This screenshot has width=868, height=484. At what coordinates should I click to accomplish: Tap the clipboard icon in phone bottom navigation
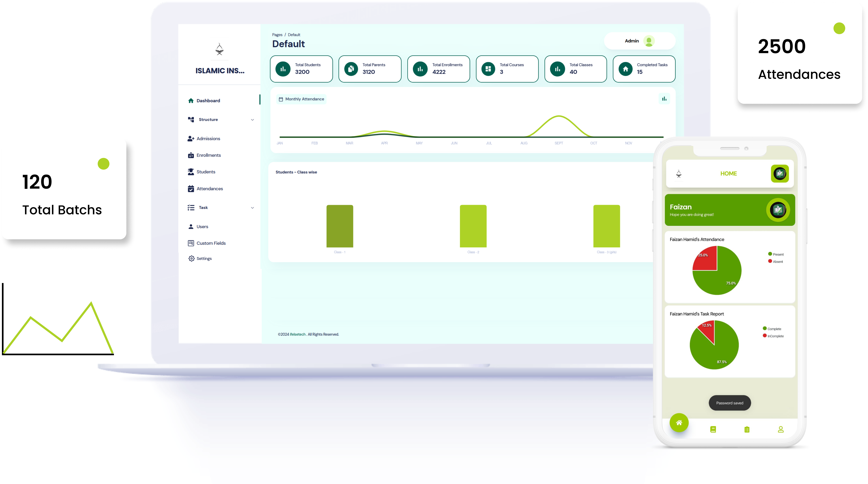(x=747, y=429)
